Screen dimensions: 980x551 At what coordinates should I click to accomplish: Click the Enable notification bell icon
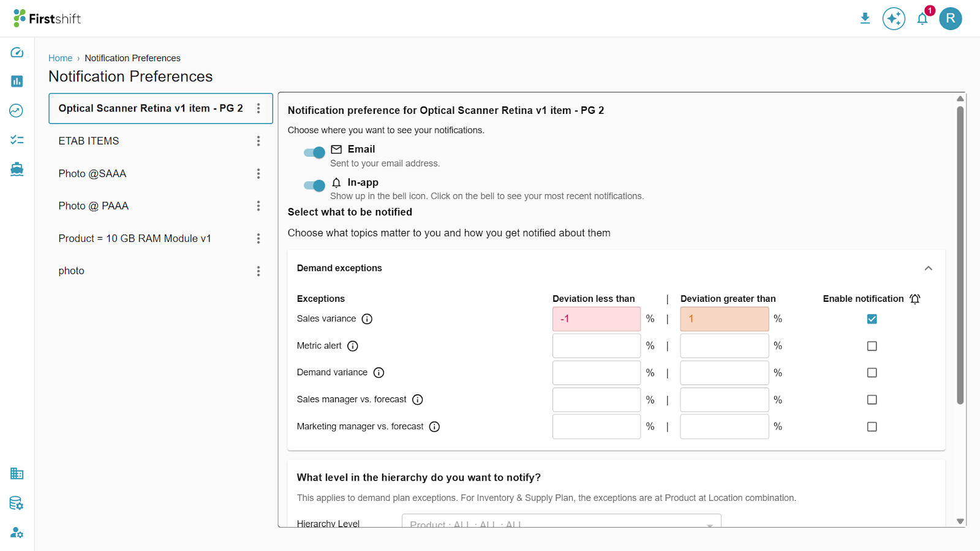click(915, 299)
